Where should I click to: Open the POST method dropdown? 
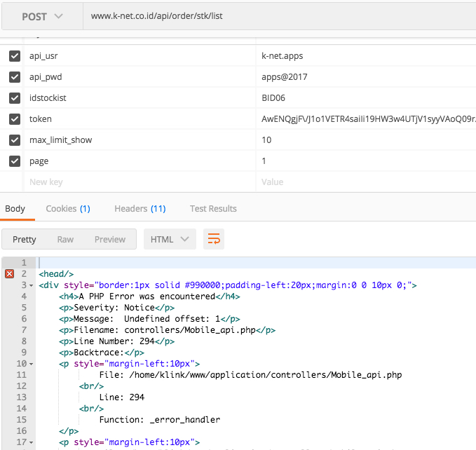41,15
